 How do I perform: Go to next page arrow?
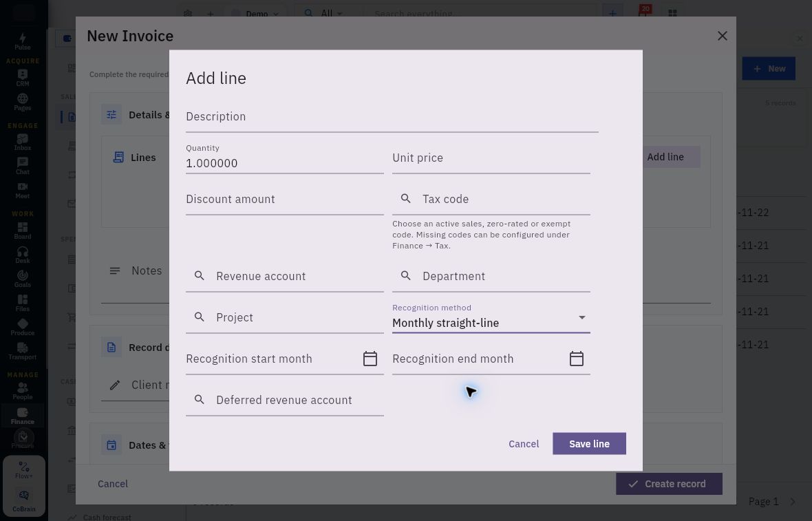(793, 501)
